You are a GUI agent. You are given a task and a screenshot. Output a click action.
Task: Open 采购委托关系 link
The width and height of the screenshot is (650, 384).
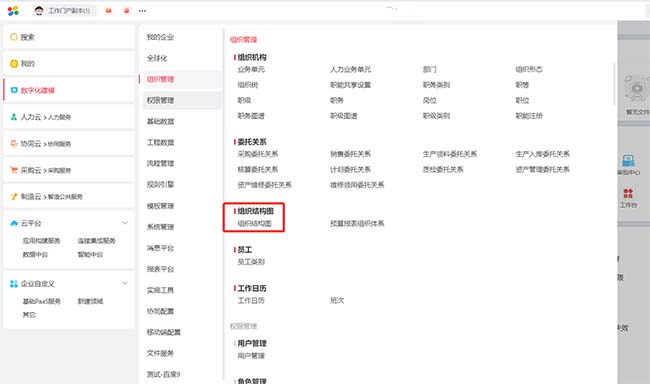click(x=257, y=154)
